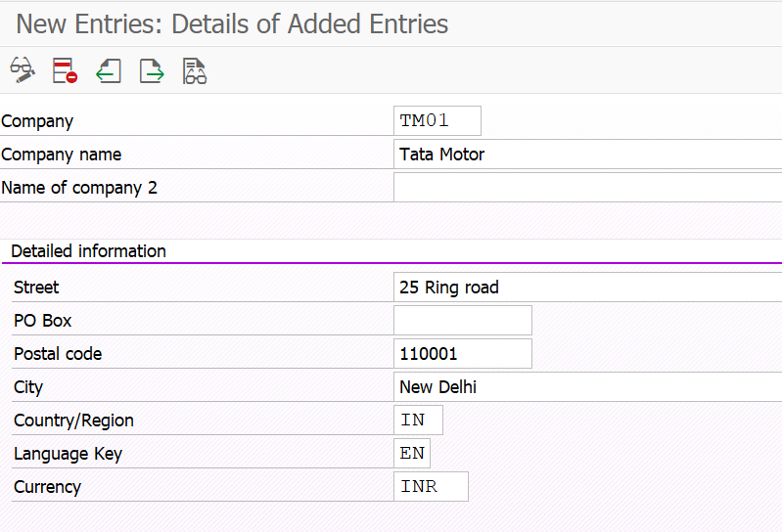Click the Company field containing TM01
782x532 pixels.
tap(437, 121)
